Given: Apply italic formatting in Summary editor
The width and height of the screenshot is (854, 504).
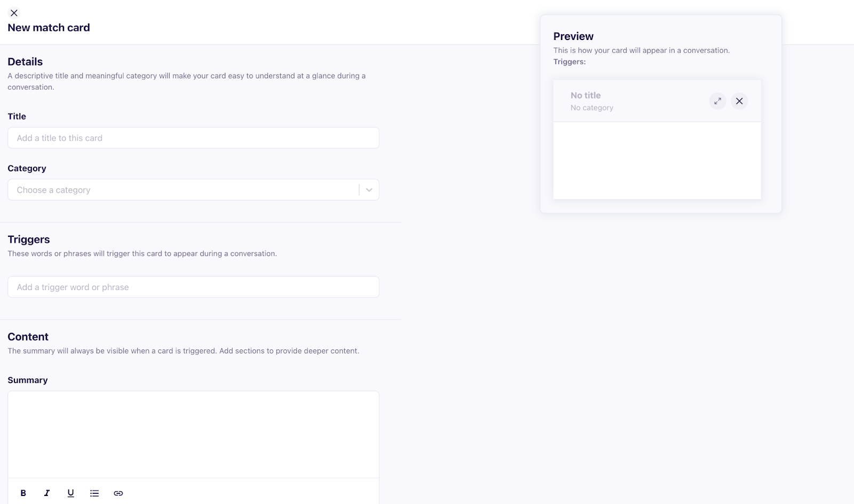Looking at the screenshot, I should 47,493.
